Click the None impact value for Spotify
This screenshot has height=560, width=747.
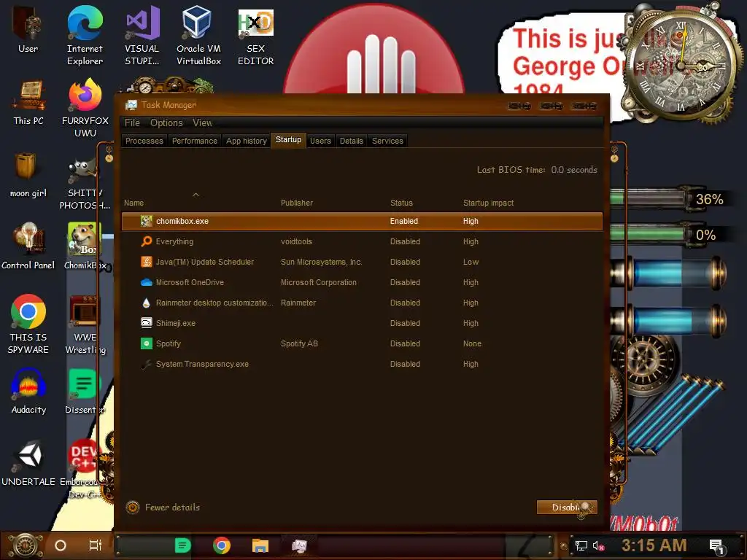point(472,343)
